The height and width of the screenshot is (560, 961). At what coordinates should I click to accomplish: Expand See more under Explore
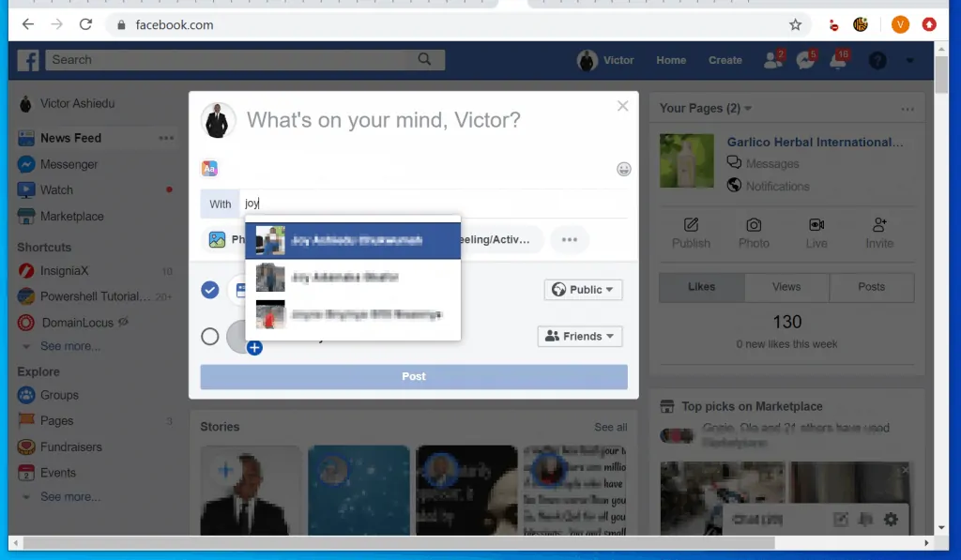[x=69, y=497]
